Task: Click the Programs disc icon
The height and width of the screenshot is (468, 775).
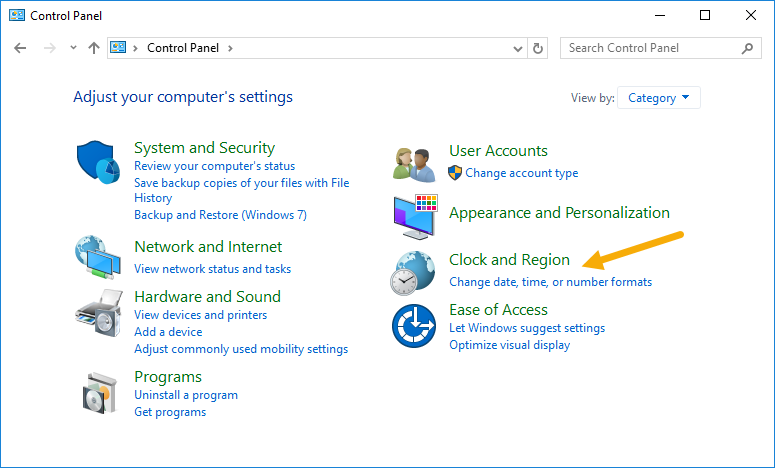Action: point(100,393)
